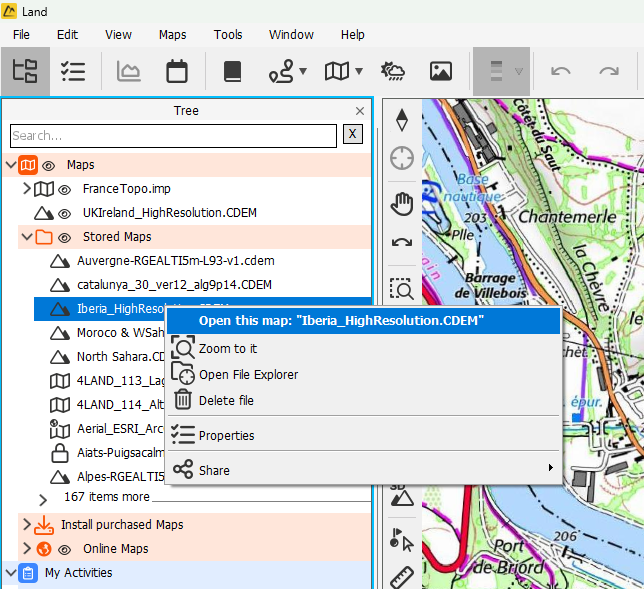Click the north compass orientation icon
This screenshot has width=644, height=589.
[x=402, y=120]
